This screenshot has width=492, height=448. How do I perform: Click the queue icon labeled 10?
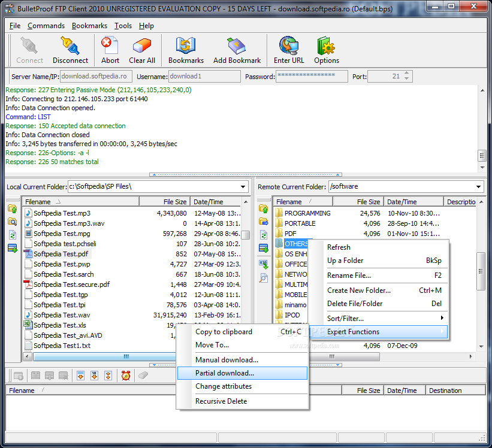click(95, 376)
